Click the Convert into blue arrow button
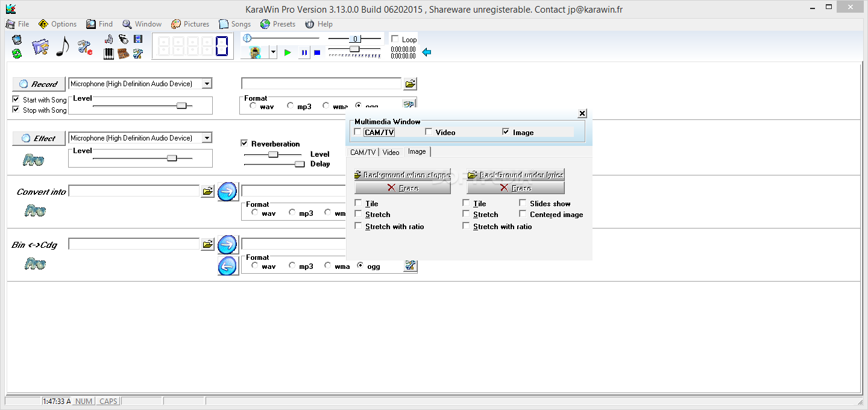 coord(227,191)
